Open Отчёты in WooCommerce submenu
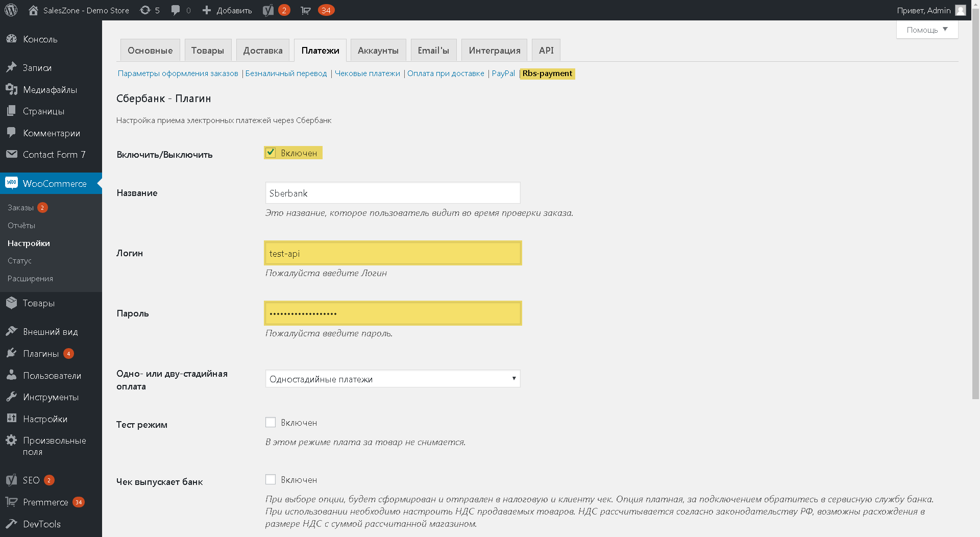 click(21, 225)
